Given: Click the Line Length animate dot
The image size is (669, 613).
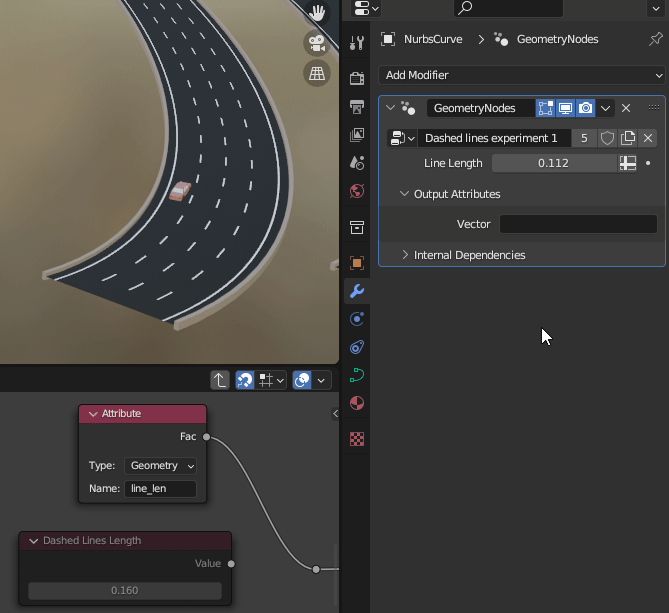Looking at the screenshot, I should pos(648,163).
